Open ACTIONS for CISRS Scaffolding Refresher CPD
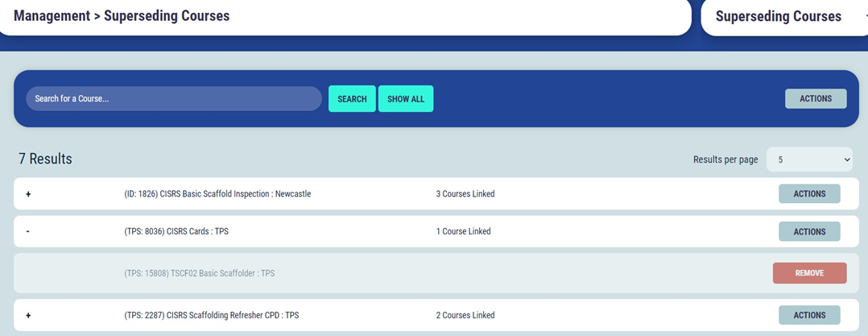The width and height of the screenshot is (868, 336). 808,315
